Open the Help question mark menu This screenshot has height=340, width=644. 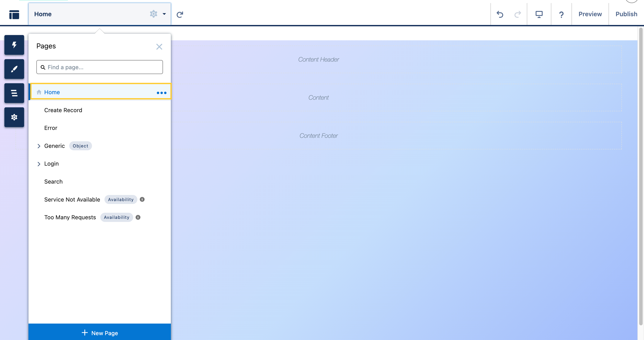(561, 14)
